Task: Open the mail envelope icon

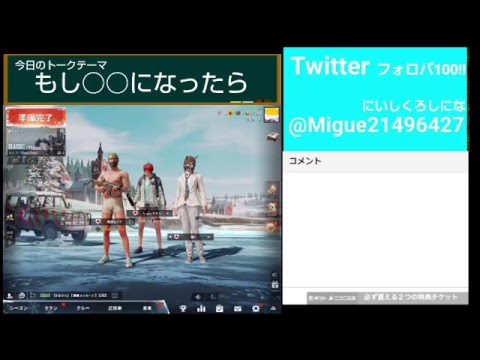Action: coord(238,309)
